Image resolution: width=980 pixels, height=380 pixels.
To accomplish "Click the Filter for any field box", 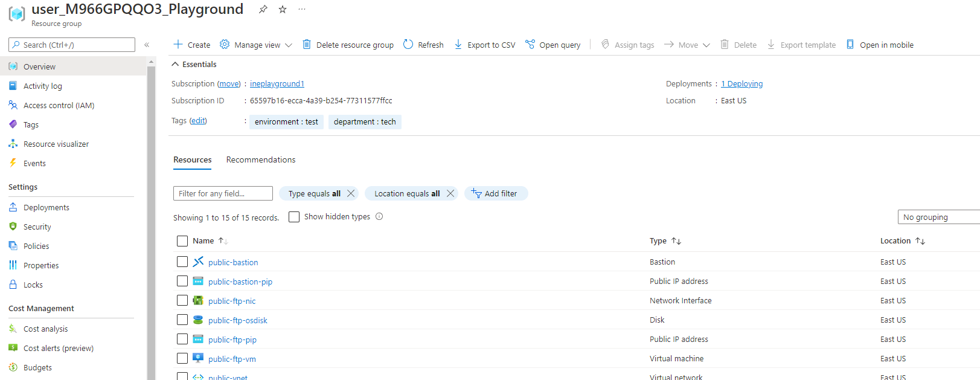I will (x=223, y=193).
